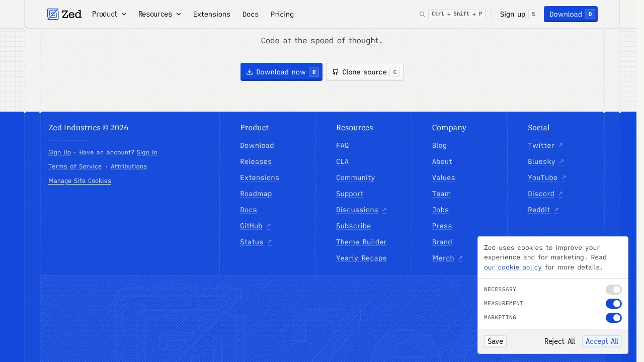Click the search magnifier icon
644x362 pixels.
422,14
